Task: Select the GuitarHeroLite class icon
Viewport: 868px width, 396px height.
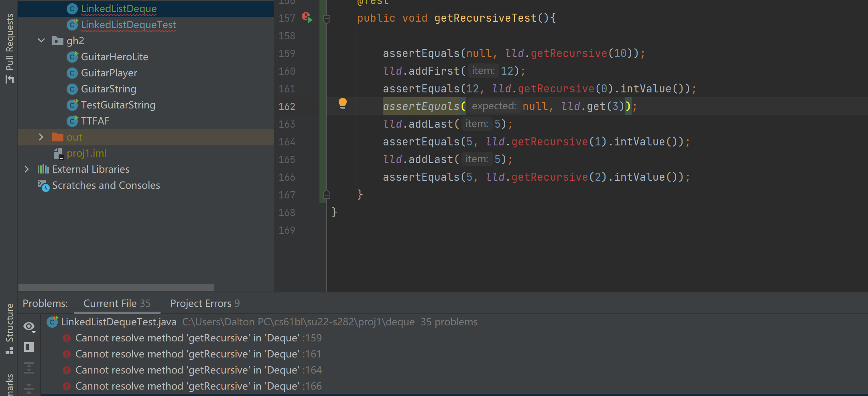Action: click(72, 57)
